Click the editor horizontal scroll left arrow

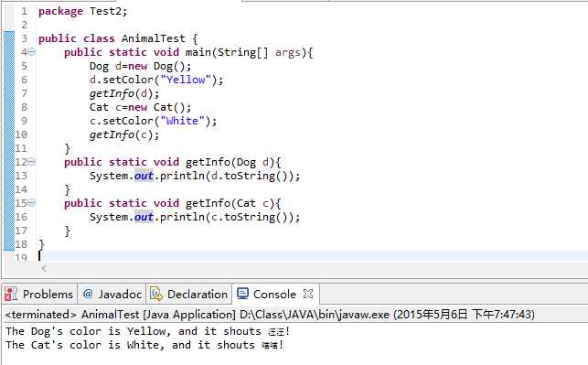click(44, 268)
